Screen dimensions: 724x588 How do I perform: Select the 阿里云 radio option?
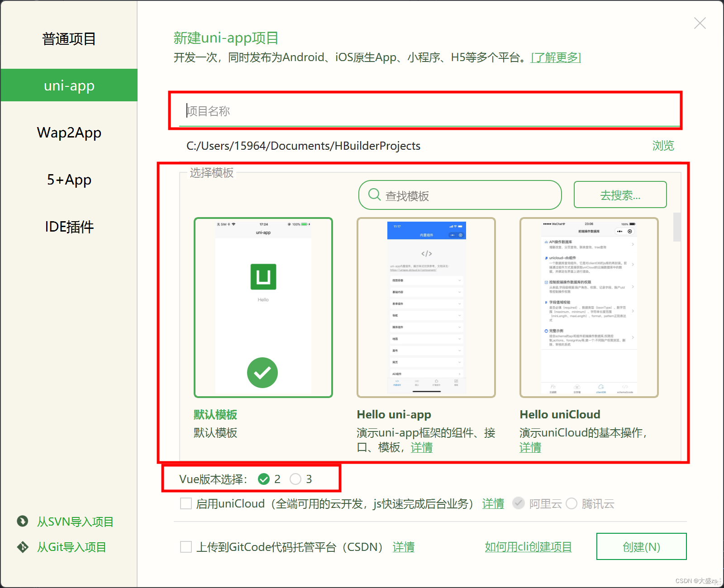tap(519, 503)
